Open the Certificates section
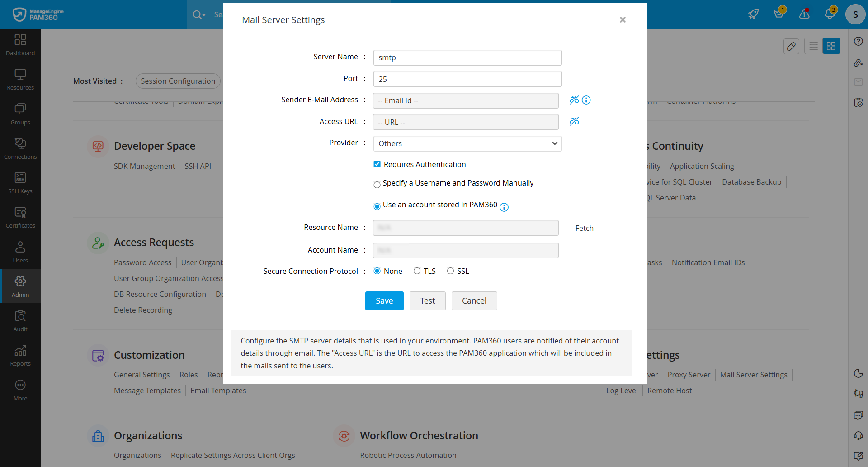The width and height of the screenshot is (868, 467). click(x=20, y=216)
